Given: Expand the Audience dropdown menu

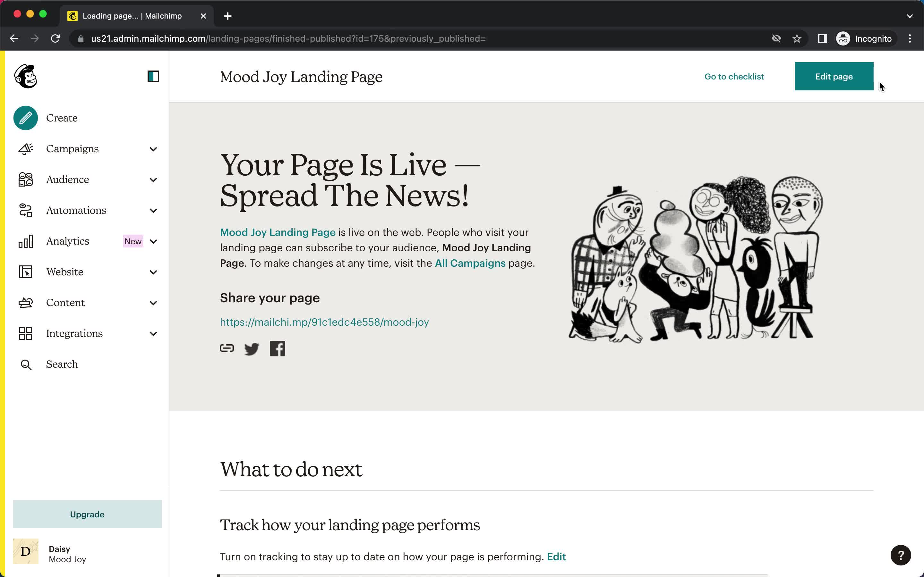Looking at the screenshot, I should point(87,180).
